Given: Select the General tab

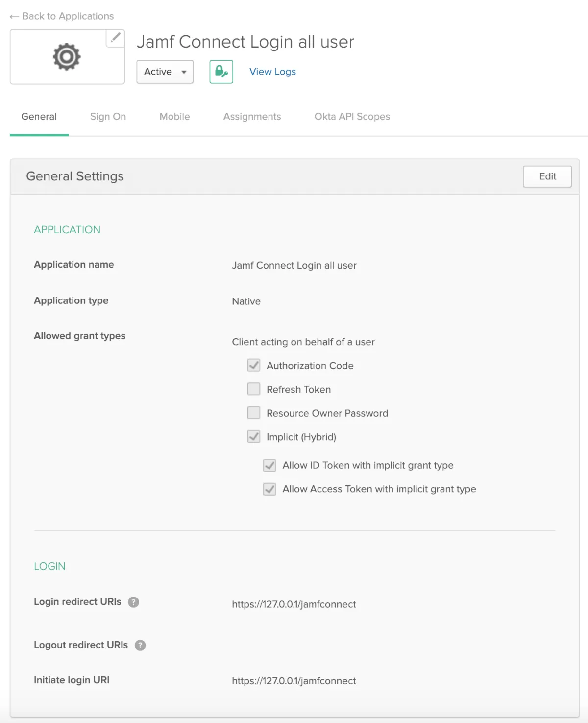Looking at the screenshot, I should click(39, 117).
